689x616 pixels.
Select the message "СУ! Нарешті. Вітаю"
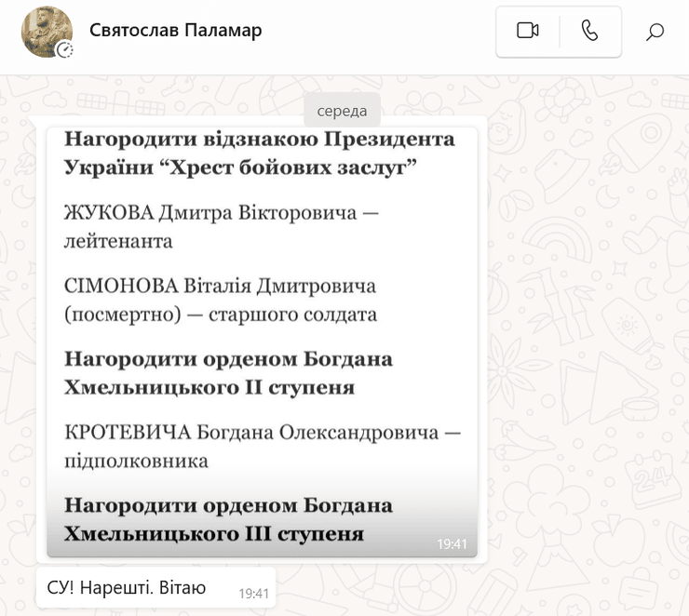coord(126,588)
